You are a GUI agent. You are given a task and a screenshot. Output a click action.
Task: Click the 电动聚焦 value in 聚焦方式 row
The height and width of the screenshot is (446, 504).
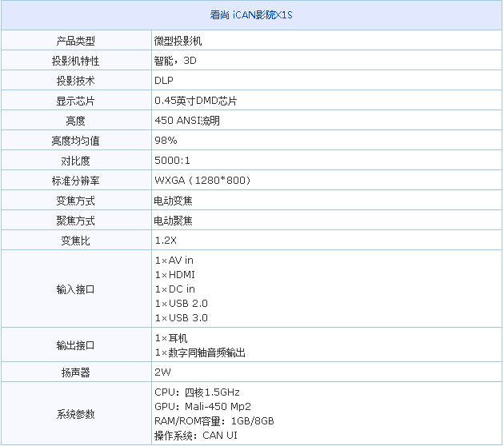(x=173, y=221)
